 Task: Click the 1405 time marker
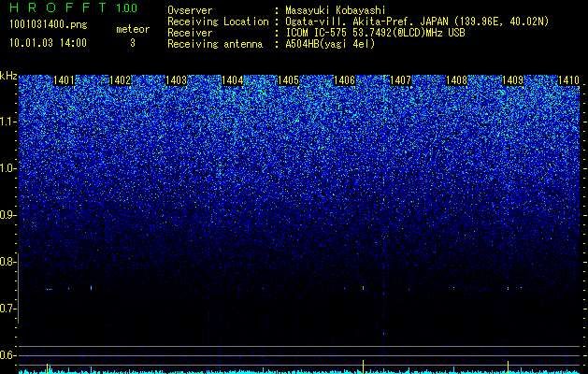point(288,80)
